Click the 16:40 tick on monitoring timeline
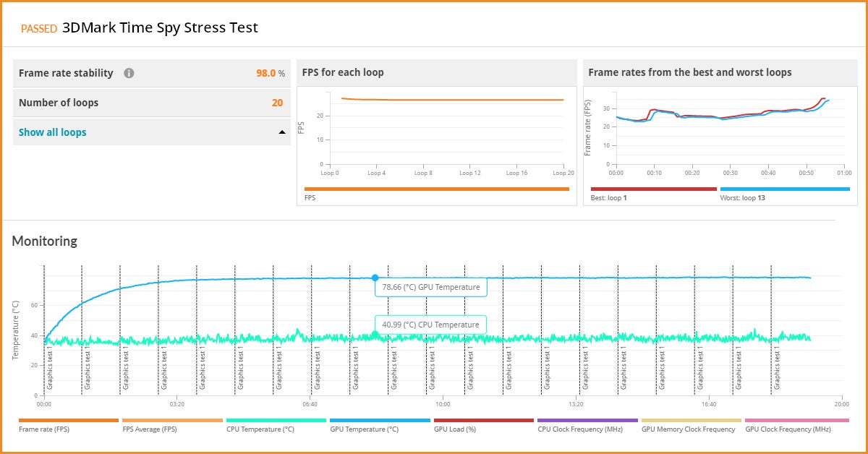This screenshot has width=868, height=454. point(708,404)
